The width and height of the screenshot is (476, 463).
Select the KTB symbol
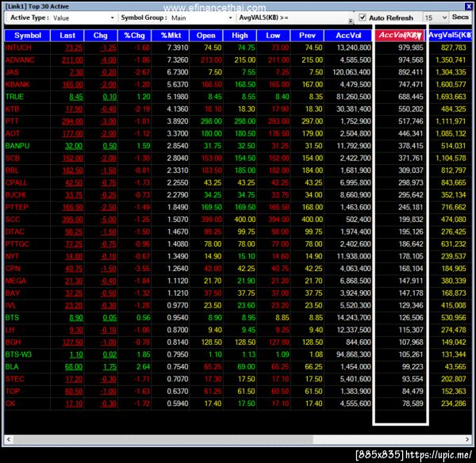pos(12,109)
